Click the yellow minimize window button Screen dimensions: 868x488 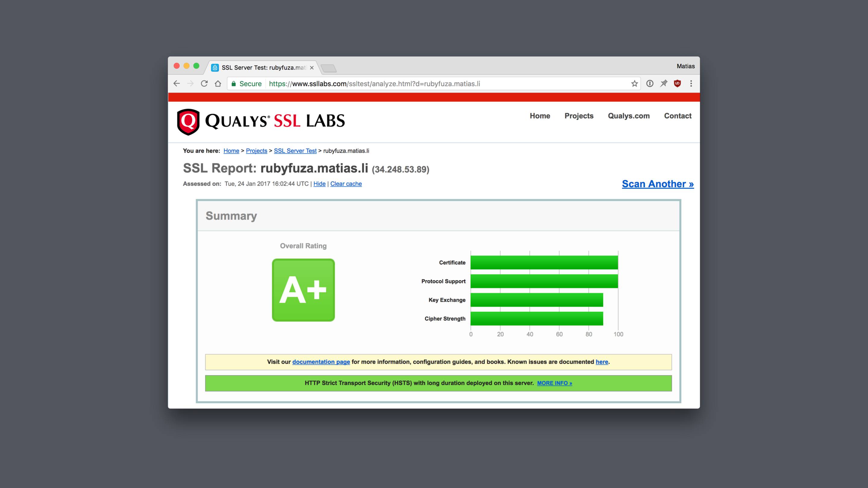coord(186,66)
